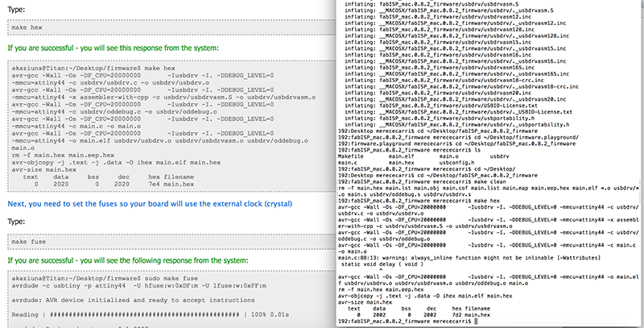Click 'akaziuna@Titan:~/Desktop/firmware$ make hex' line
644x328 pixels.
(93, 69)
